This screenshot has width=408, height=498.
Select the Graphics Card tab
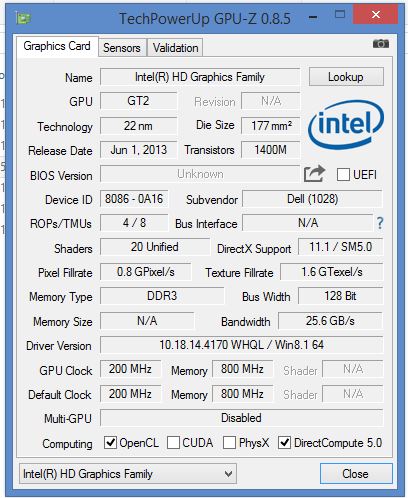57,46
